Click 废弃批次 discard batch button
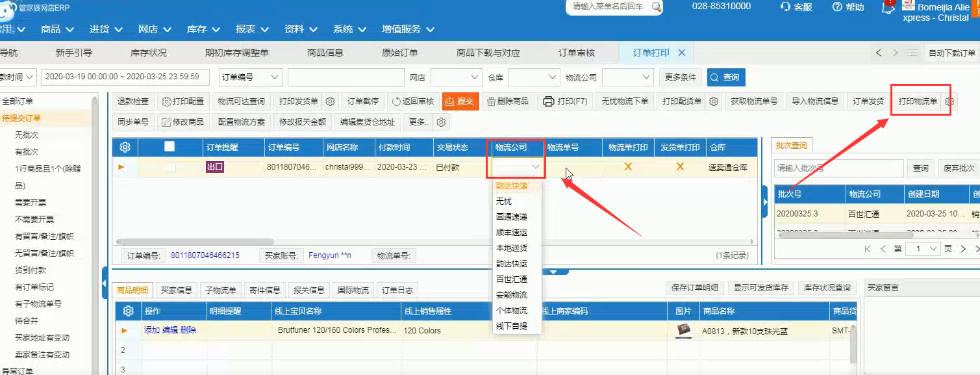Screen dimensions: 980x375 [959, 168]
